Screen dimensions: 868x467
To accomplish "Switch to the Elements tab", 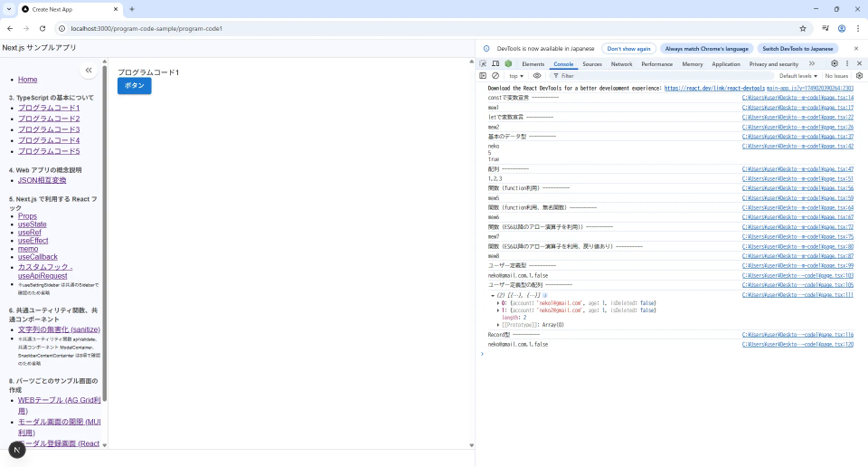I will [533, 64].
